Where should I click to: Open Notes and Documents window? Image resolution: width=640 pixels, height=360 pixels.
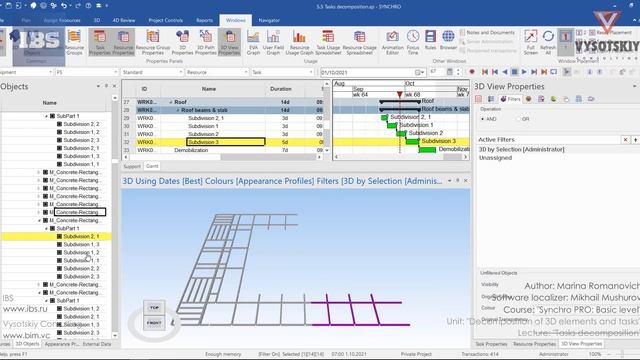(487, 32)
